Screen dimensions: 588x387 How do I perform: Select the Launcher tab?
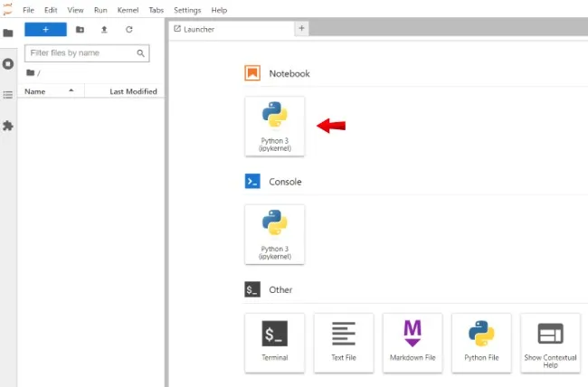click(232, 29)
